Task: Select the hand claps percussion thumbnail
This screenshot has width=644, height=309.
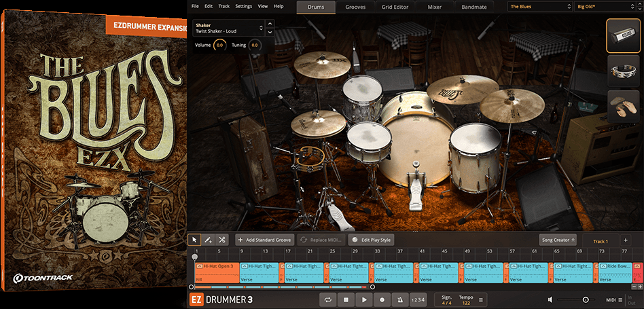Action: pos(623,106)
